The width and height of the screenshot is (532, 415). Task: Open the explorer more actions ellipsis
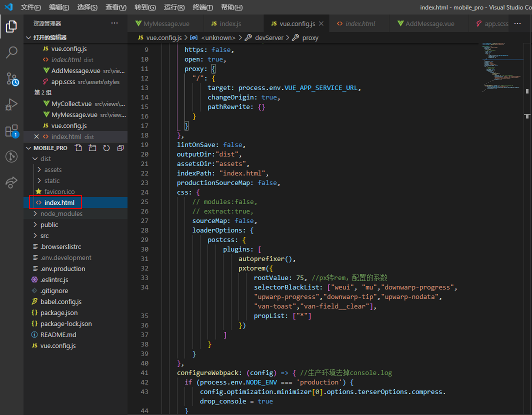pos(114,23)
